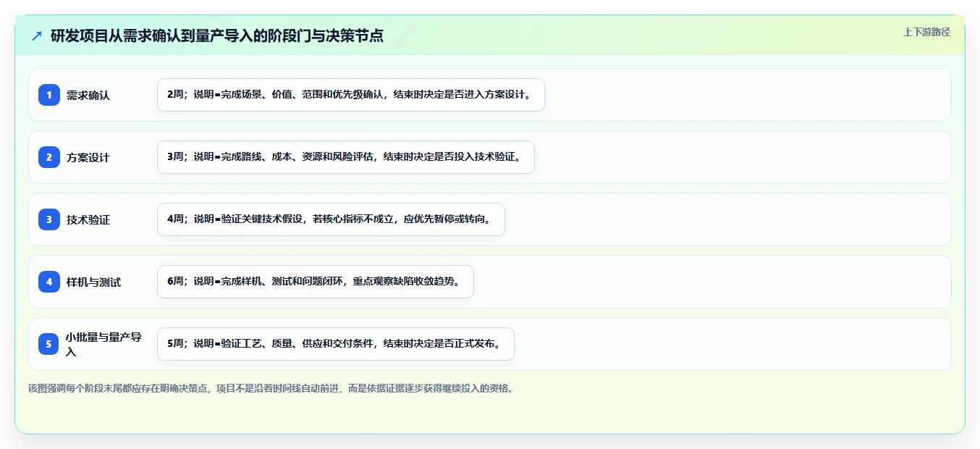Image resolution: width=980 pixels, height=449 pixels.
Task: Open the 4周 description box for 技术验证
Action: point(331,219)
